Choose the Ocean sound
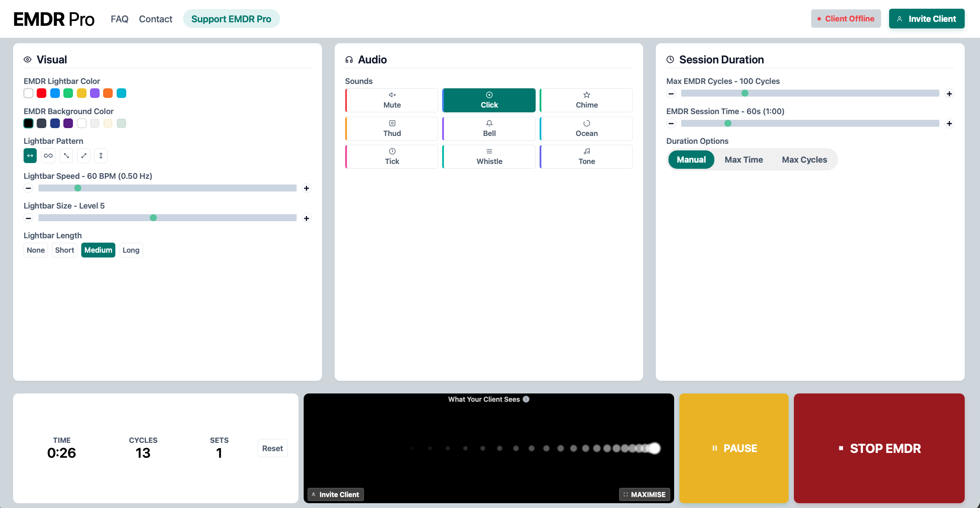Image resolution: width=980 pixels, height=508 pixels. coord(586,129)
